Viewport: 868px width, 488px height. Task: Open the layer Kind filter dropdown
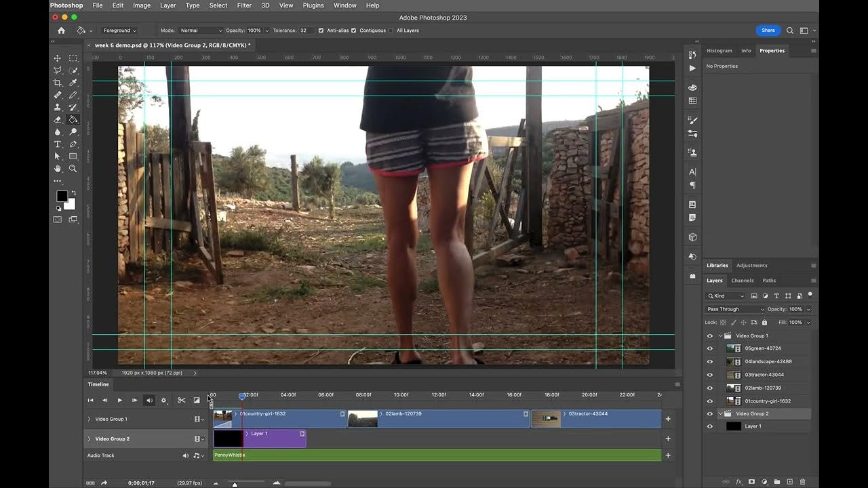point(726,296)
